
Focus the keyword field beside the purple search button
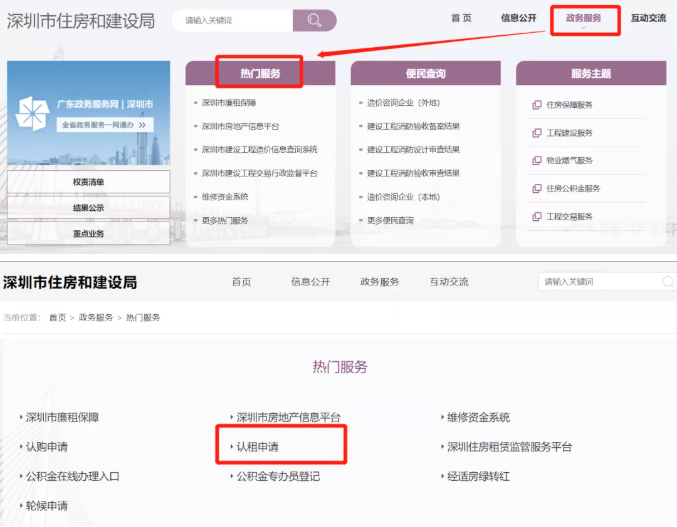point(233,20)
